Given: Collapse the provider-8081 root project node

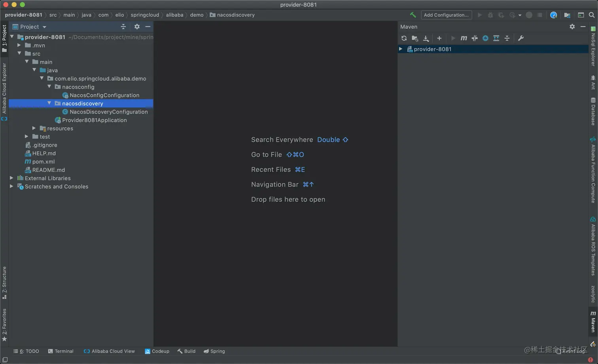Looking at the screenshot, I should (x=12, y=37).
